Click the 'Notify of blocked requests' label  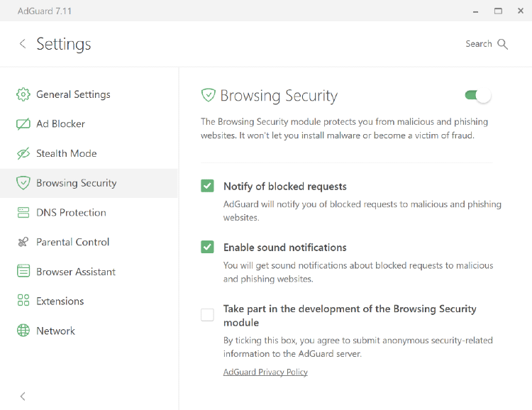[x=285, y=187]
